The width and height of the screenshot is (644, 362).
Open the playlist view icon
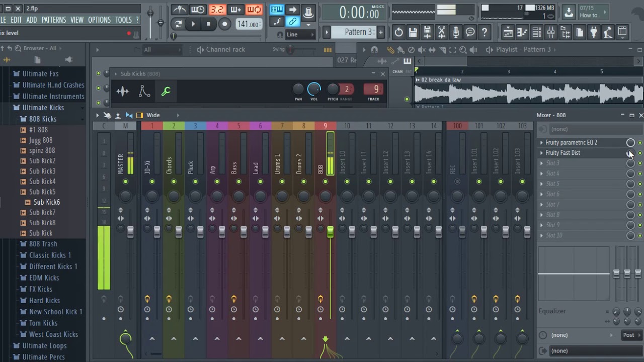[x=508, y=32]
